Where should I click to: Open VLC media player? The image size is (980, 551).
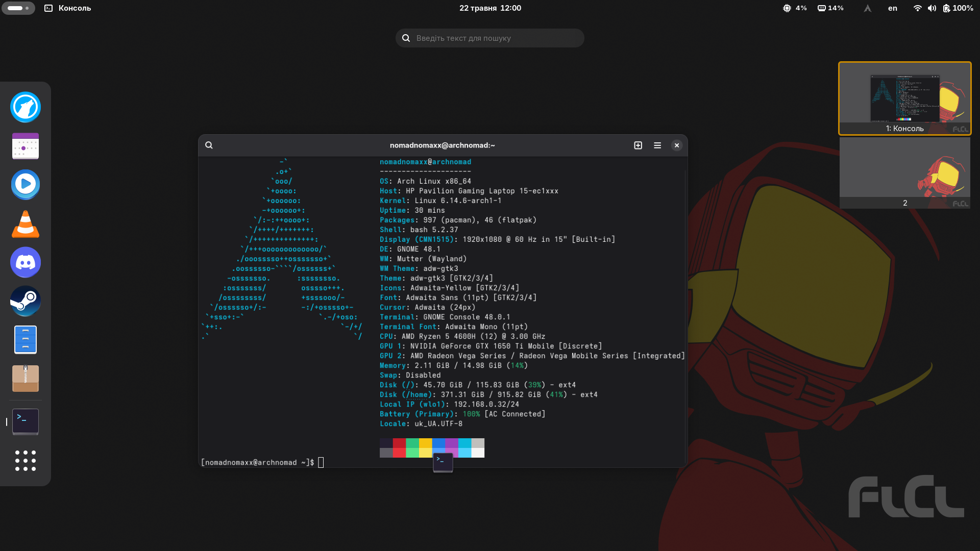click(26, 223)
